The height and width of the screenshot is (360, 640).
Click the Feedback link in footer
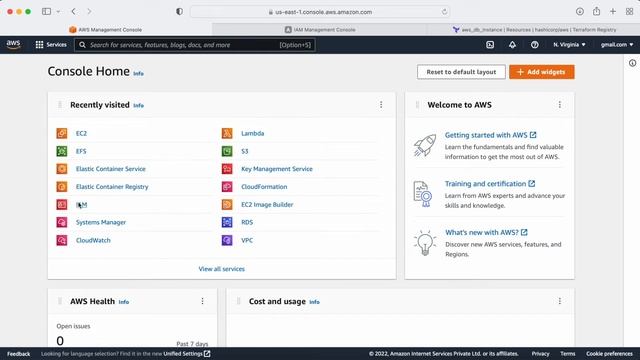click(18, 354)
